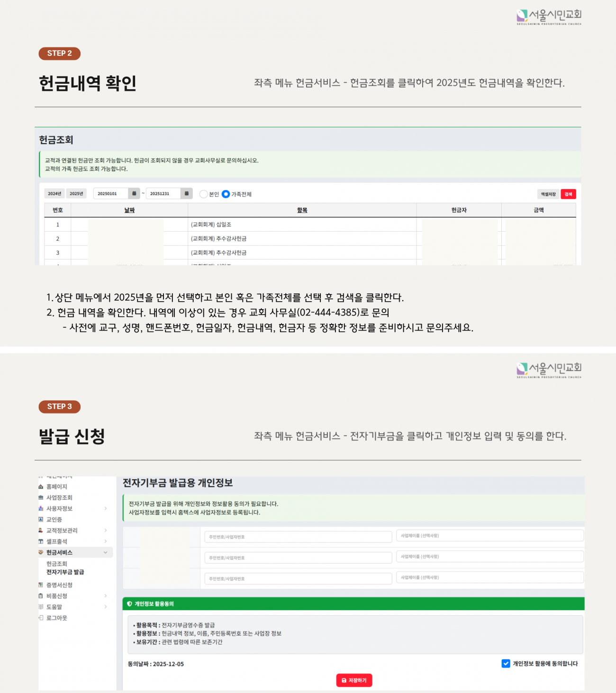Open the 헌금조회 submenu item
The image size is (616, 693).
(57, 564)
